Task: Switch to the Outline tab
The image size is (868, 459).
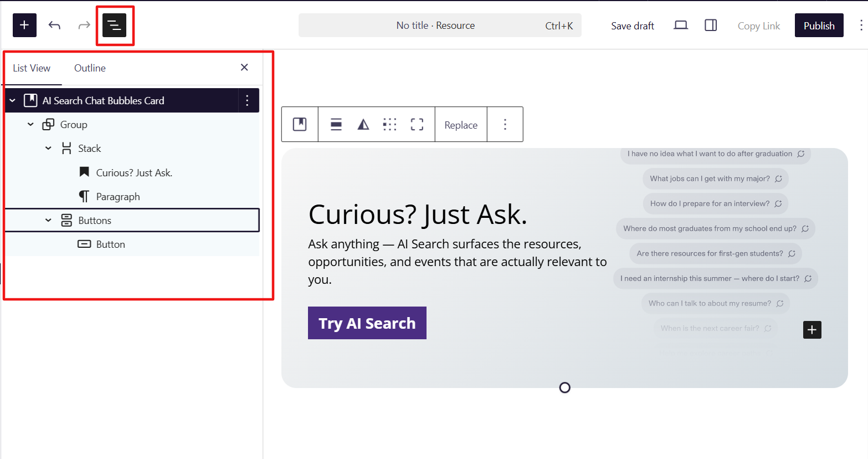Action: click(x=90, y=68)
